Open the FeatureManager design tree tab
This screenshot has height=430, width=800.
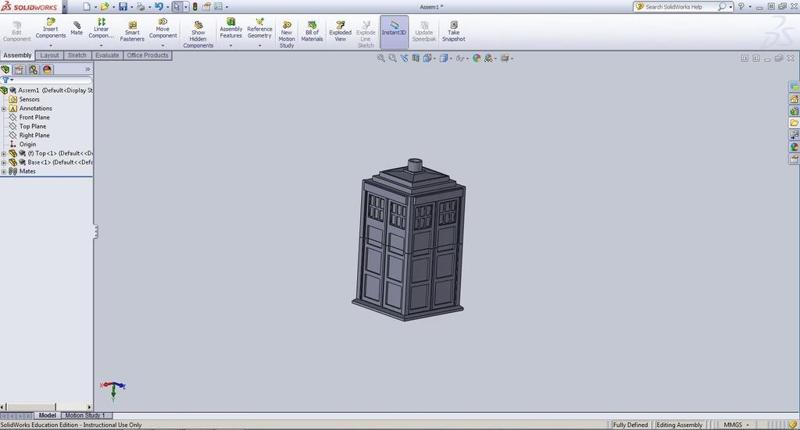[6, 69]
